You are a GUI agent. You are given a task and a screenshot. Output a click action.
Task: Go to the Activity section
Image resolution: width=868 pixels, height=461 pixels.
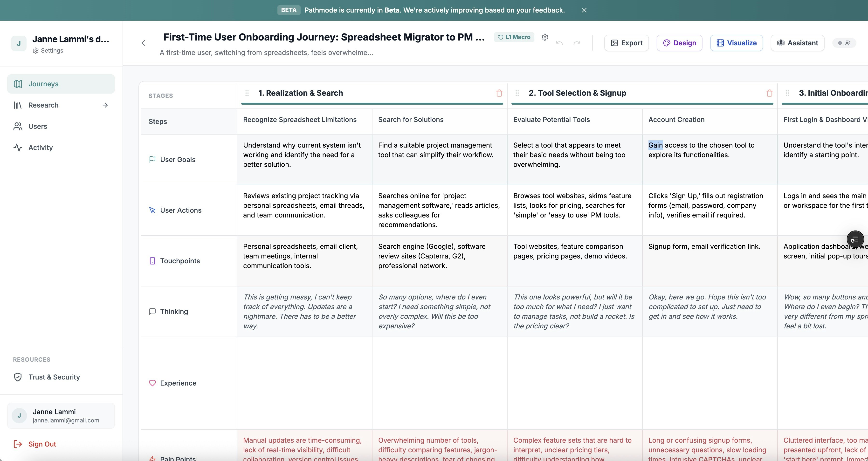41,148
